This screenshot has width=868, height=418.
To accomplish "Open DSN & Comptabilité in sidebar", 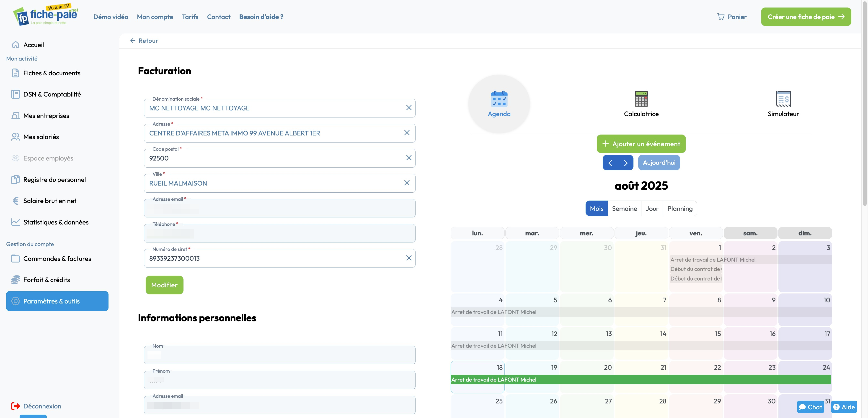I will click(52, 94).
